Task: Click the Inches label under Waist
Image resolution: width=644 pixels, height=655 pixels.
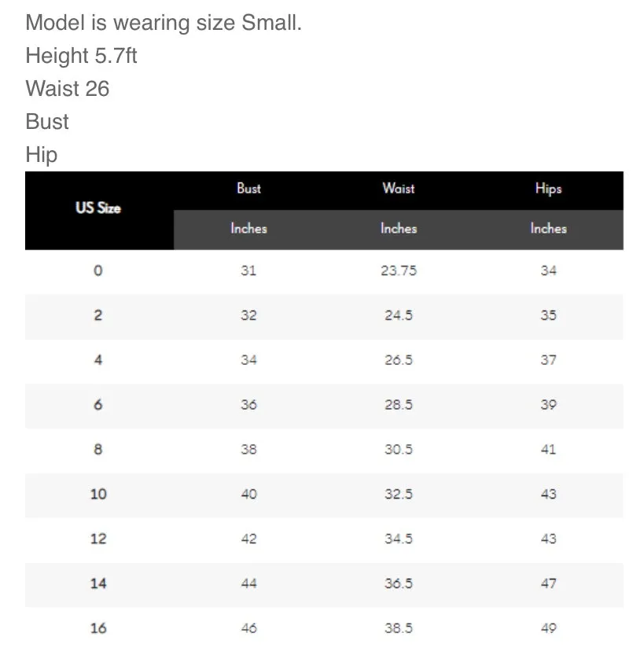Action: (x=399, y=229)
